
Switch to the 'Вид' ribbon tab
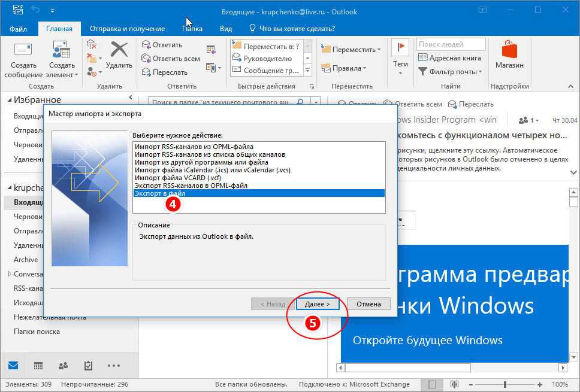pyautogui.click(x=226, y=28)
